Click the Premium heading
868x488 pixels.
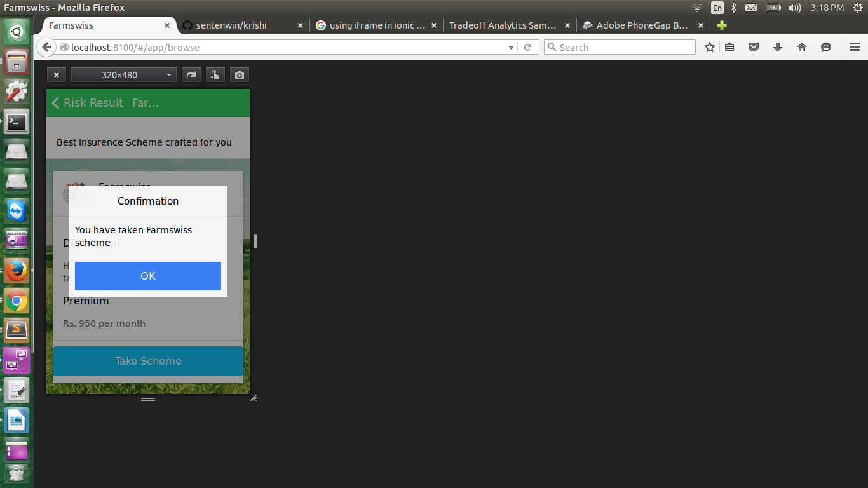(86, 301)
